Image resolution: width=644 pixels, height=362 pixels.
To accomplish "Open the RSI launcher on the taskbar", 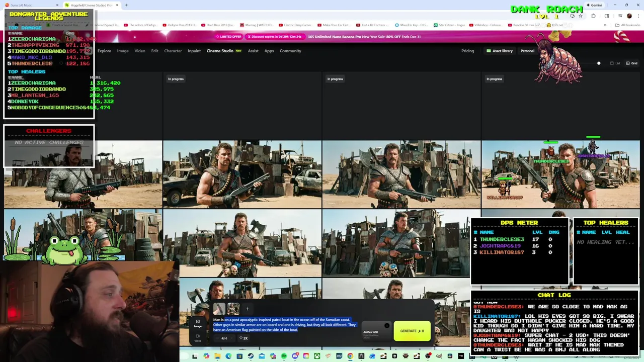I will (339, 356).
